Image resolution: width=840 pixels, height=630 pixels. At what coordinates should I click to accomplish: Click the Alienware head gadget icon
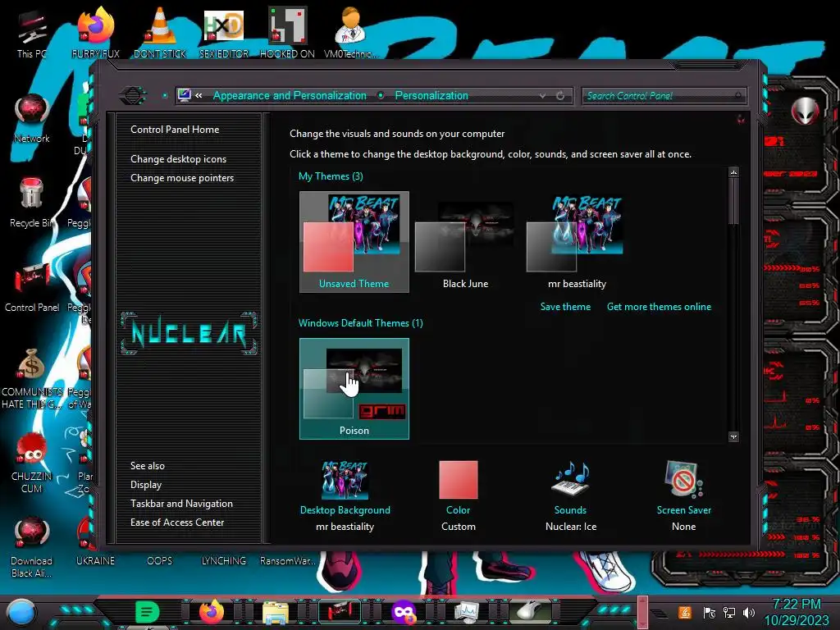pyautogui.click(x=805, y=112)
